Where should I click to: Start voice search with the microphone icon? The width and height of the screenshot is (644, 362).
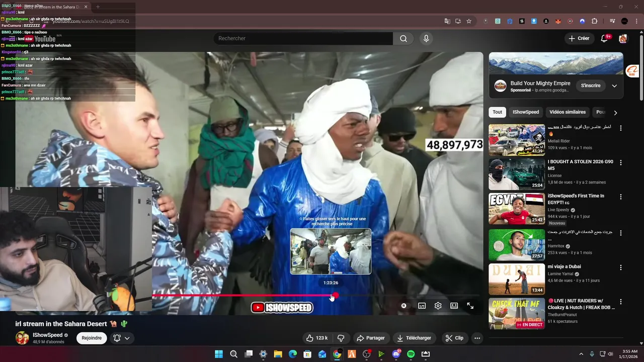tap(426, 38)
